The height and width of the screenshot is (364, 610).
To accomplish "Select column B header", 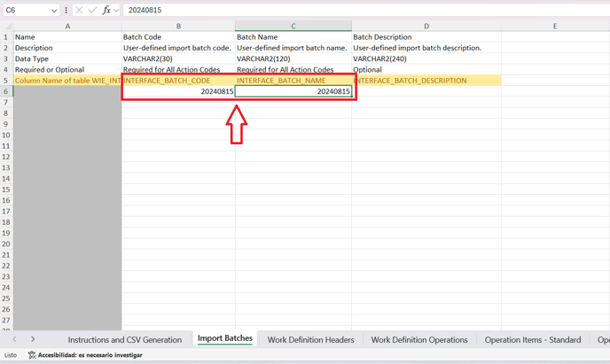I will click(178, 26).
